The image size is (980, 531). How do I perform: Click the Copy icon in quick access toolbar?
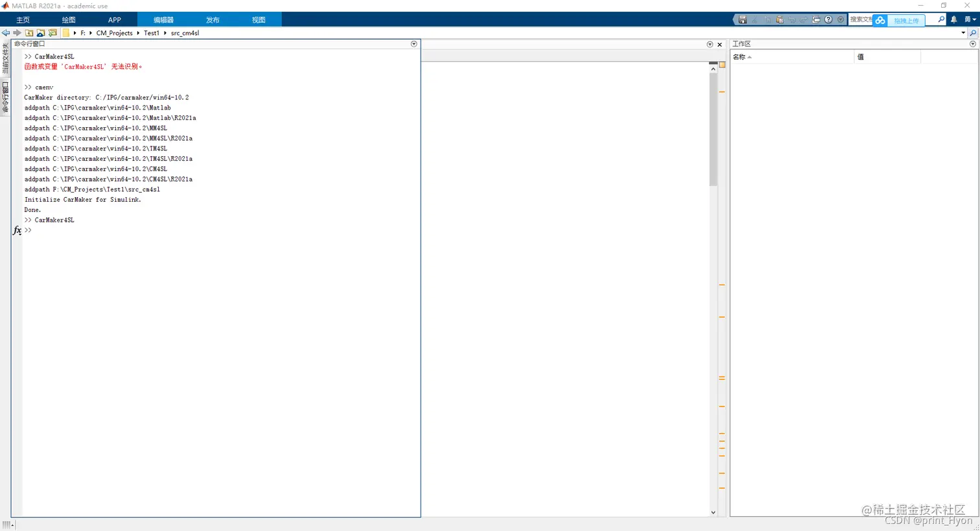pos(767,20)
